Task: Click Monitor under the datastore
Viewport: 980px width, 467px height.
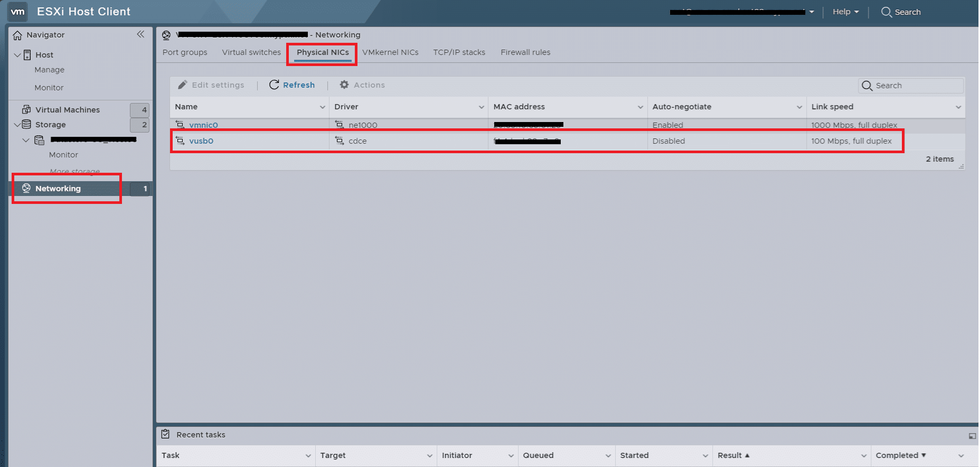Action: click(x=63, y=155)
